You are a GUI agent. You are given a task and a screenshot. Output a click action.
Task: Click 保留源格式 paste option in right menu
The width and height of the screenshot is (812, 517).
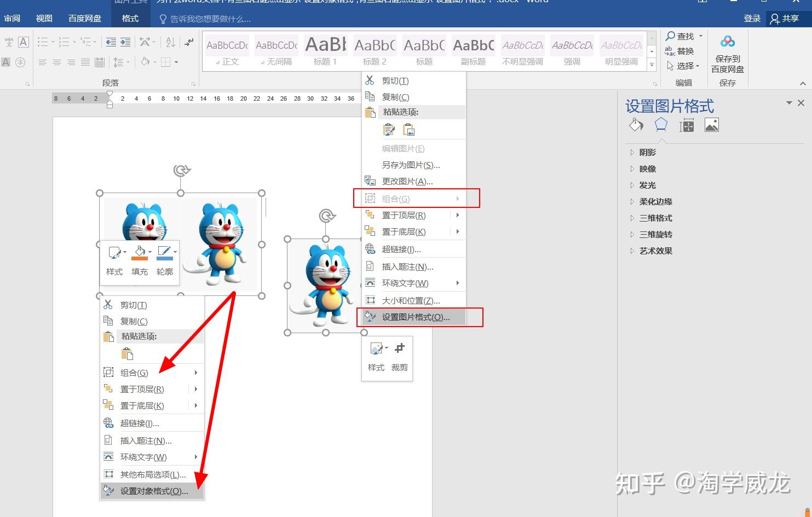389,130
